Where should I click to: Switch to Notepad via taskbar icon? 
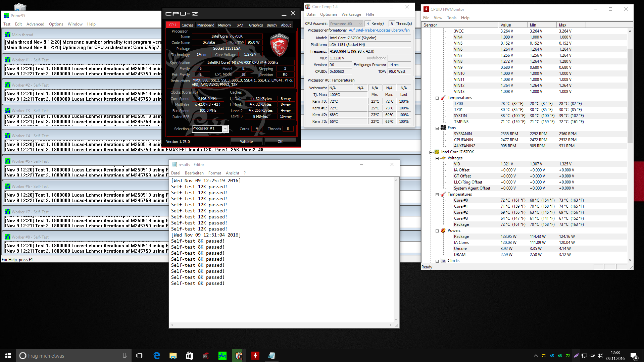(x=272, y=356)
